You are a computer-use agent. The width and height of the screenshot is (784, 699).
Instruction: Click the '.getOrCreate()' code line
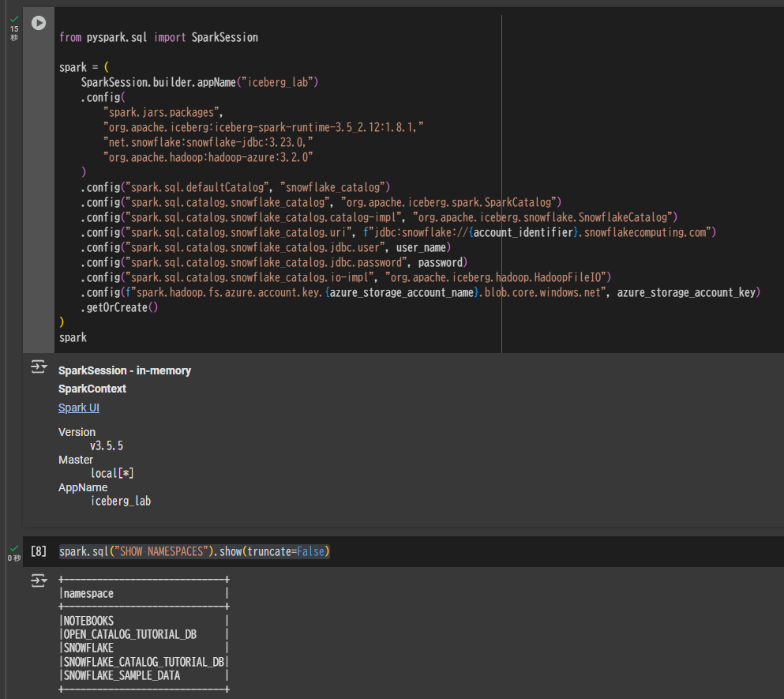pyautogui.click(x=119, y=307)
